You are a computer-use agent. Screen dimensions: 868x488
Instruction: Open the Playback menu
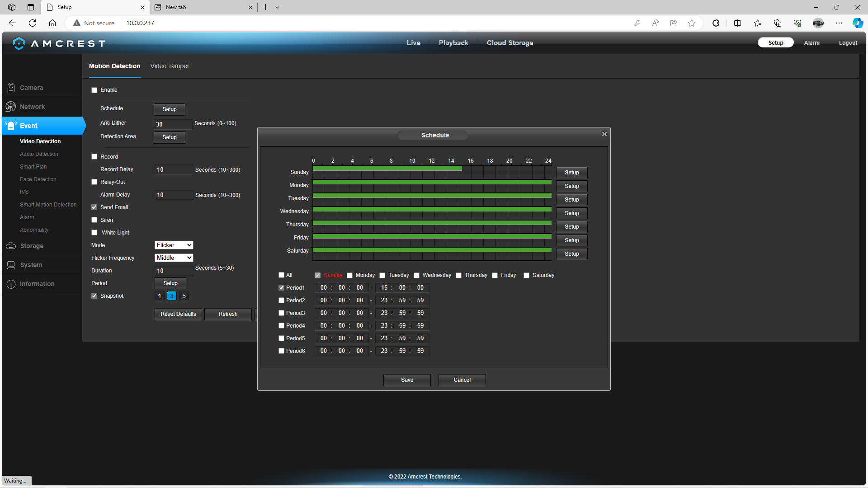(x=453, y=43)
